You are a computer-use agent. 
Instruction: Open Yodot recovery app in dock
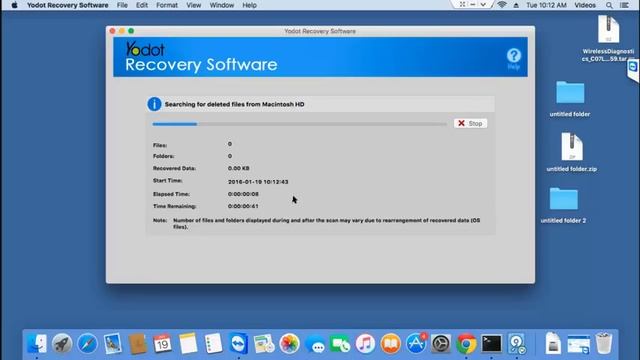[517, 343]
